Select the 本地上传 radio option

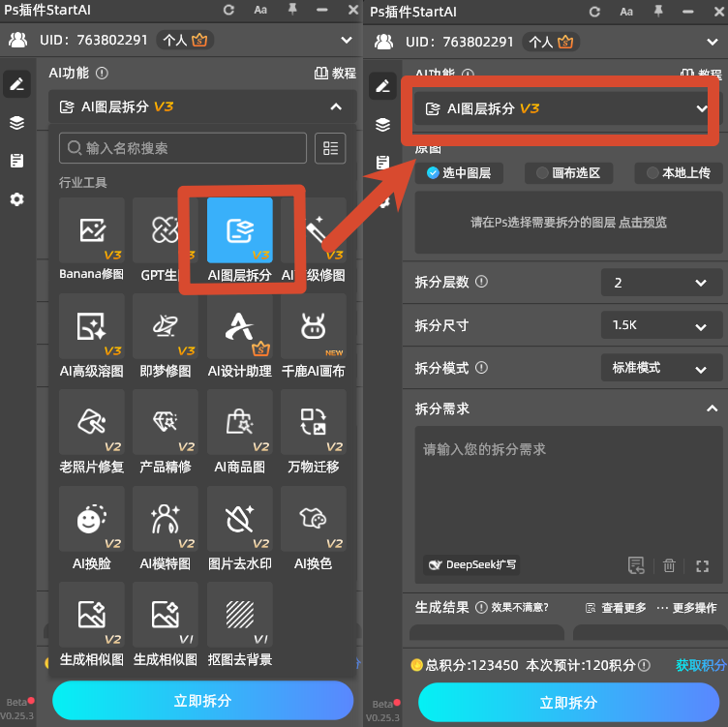(679, 173)
